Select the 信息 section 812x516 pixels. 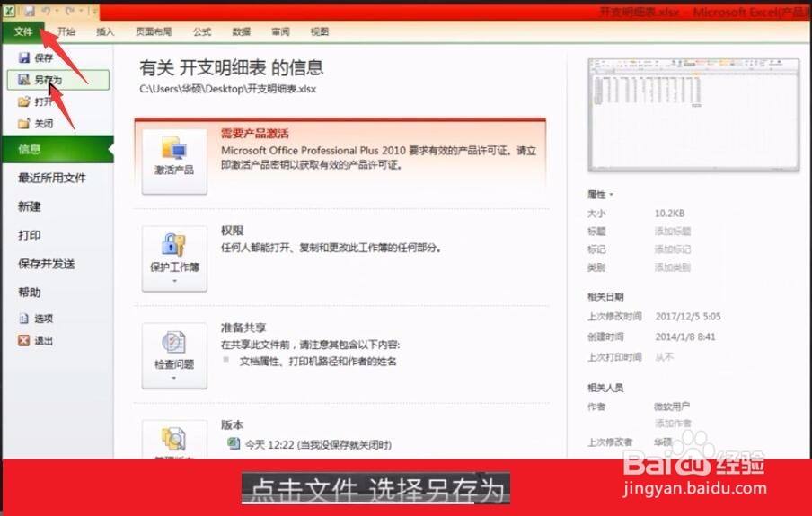point(57,149)
